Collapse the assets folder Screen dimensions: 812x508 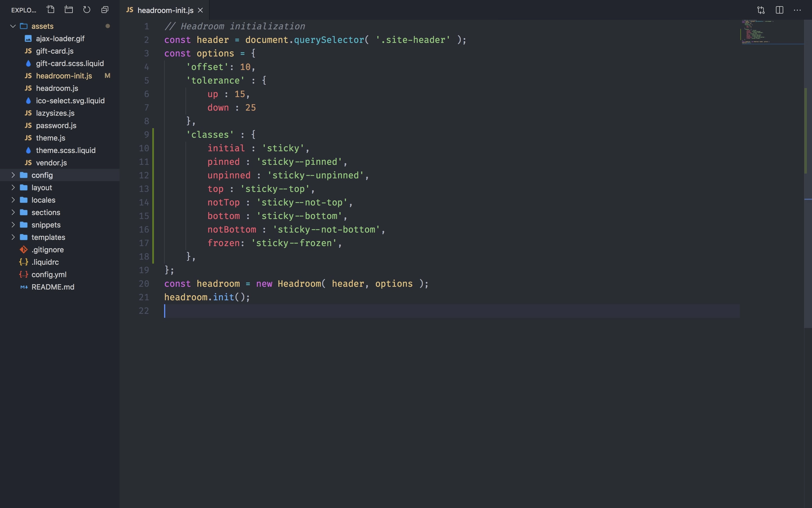(x=13, y=26)
